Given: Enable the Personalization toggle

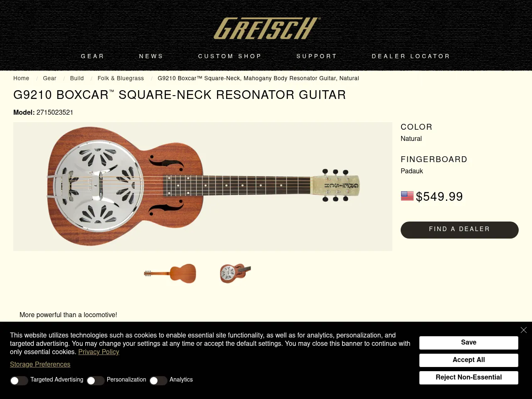Looking at the screenshot, I should 95,380.
